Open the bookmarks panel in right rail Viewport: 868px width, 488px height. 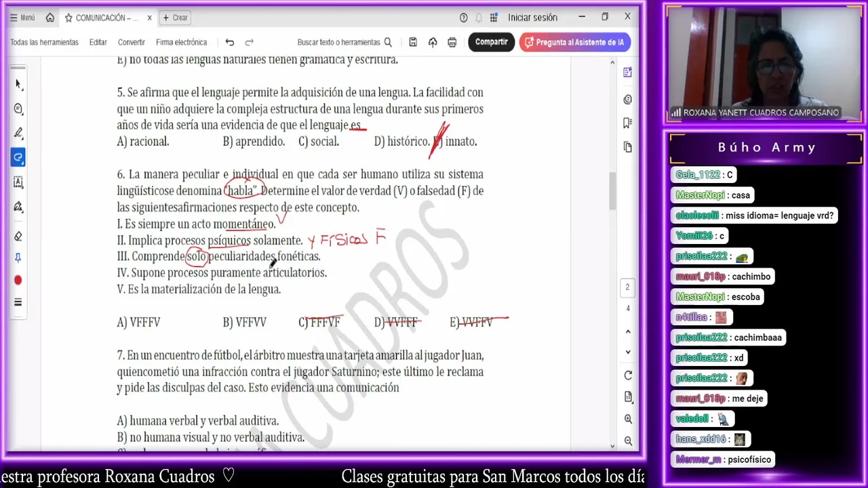[x=627, y=123]
